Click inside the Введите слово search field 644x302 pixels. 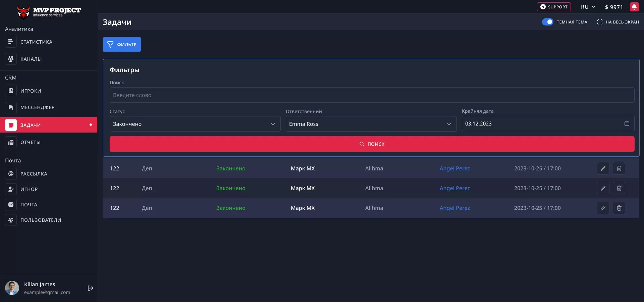tap(372, 95)
